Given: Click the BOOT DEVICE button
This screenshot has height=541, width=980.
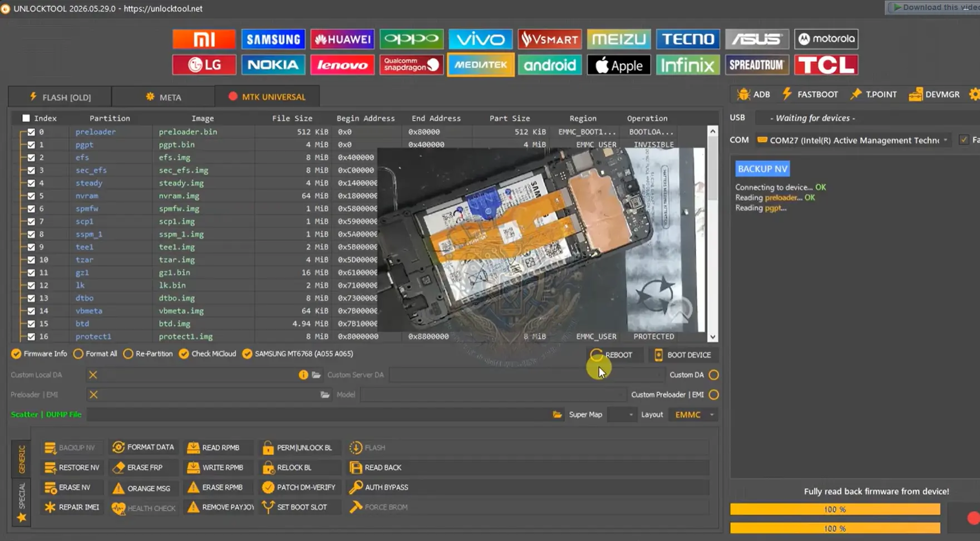Looking at the screenshot, I should pyautogui.click(x=682, y=355).
